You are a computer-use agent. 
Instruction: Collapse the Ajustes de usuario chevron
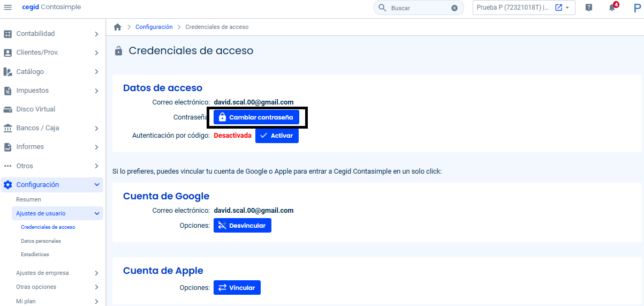97,213
